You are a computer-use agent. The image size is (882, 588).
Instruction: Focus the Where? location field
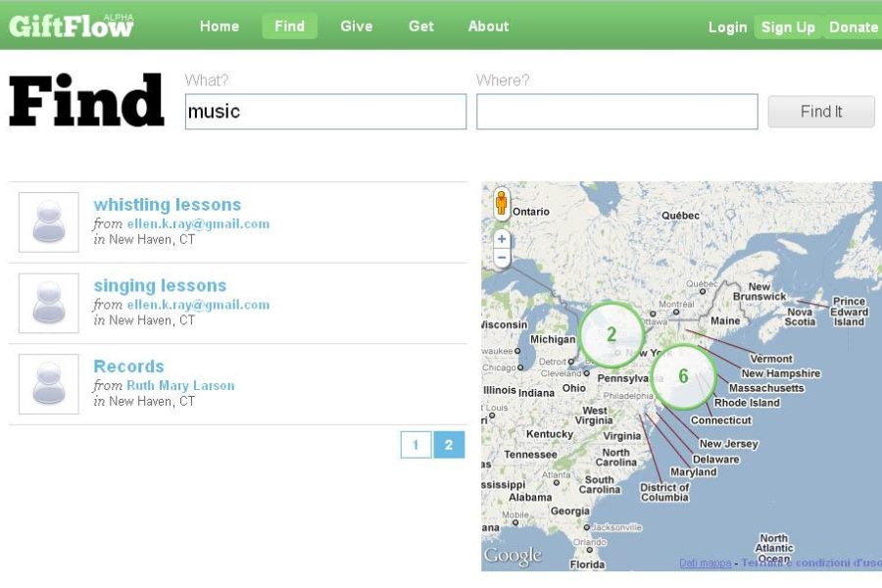click(x=616, y=112)
